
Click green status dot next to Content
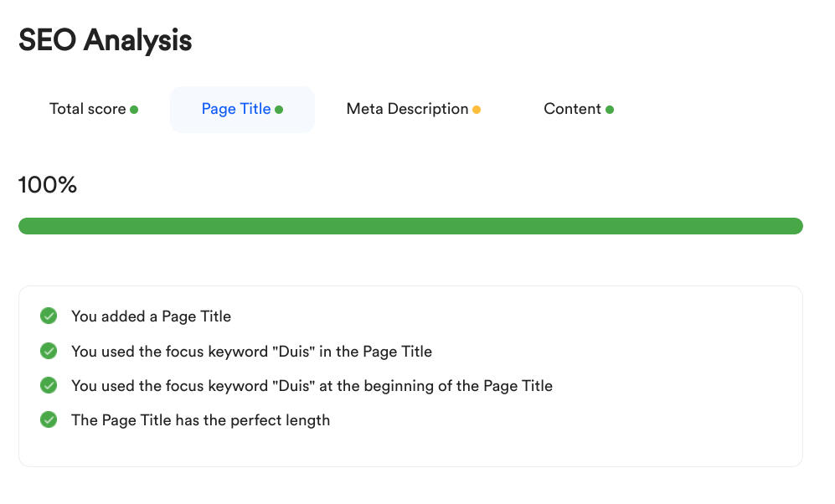(x=610, y=110)
